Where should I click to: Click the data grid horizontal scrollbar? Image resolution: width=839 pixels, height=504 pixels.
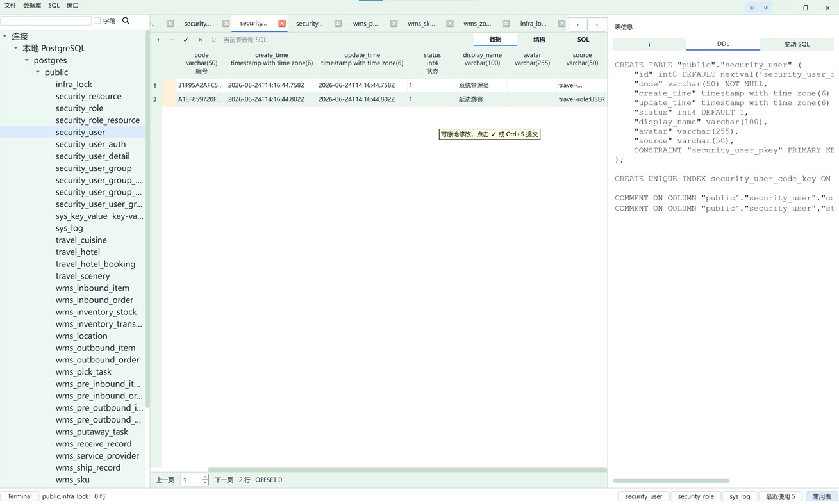(406, 470)
